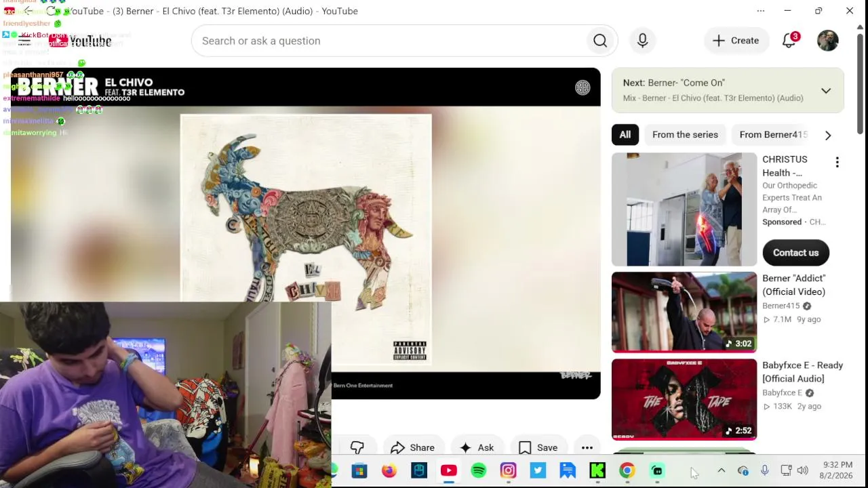This screenshot has width=868, height=488.
Task: Expand the Next: Berner "Come On" mix panel
Action: pyautogui.click(x=826, y=91)
